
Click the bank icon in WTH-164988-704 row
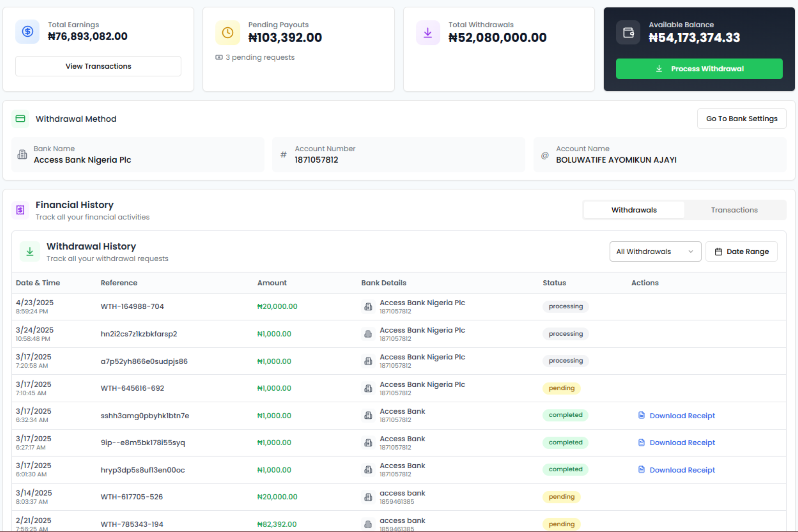(x=368, y=306)
